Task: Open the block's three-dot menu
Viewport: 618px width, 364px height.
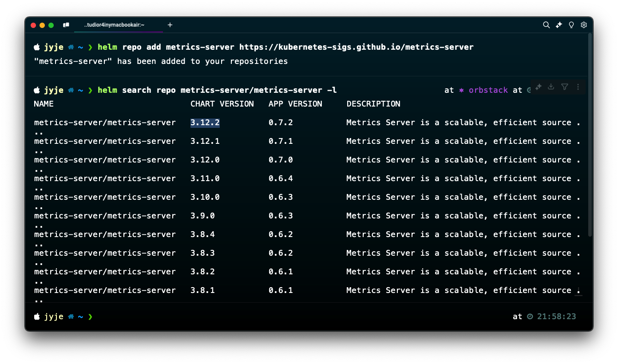Action: [578, 87]
